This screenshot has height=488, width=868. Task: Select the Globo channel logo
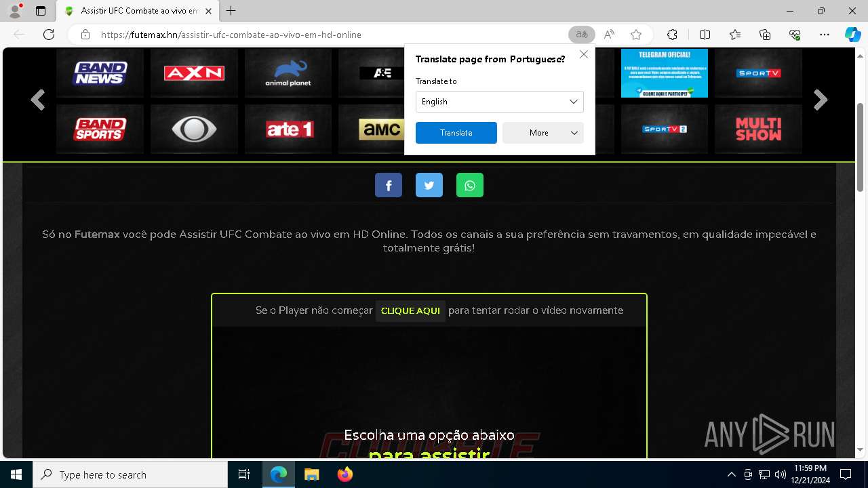pos(194,129)
